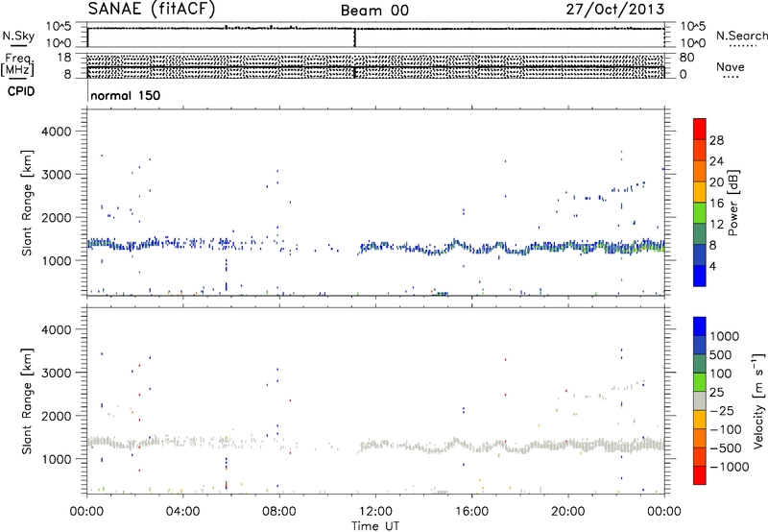The image size is (768, 532).
Task: Click the Power [dB] colorbar title
Action: click(x=732, y=203)
